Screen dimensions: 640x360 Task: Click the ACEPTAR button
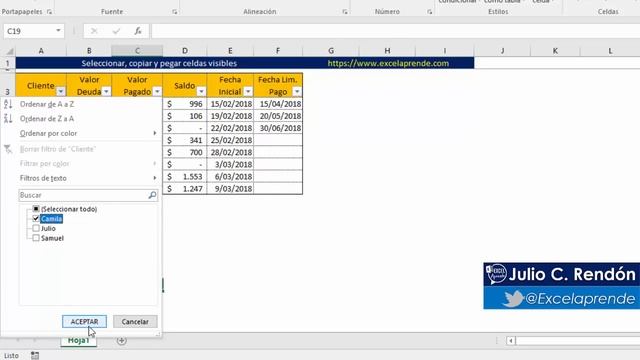(84, 322)
